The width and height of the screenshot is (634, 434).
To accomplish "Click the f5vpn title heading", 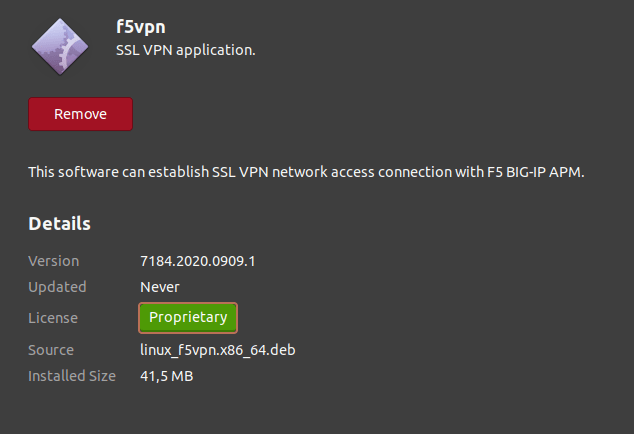I will (140, 26).
